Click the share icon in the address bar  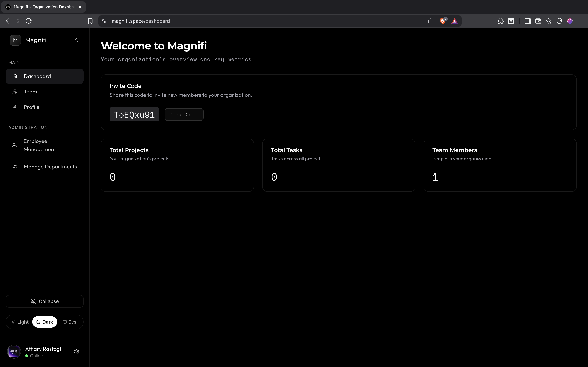click(430, 21)
